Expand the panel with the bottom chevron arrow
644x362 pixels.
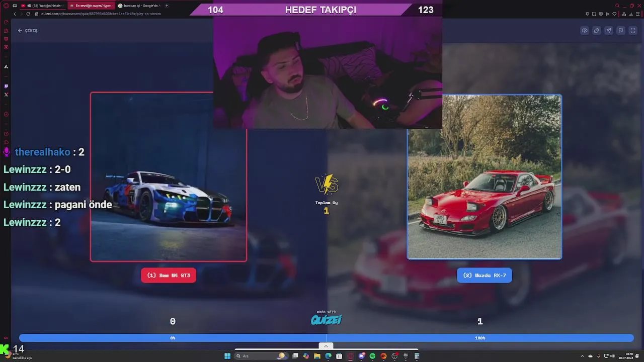tap(326, 346)
